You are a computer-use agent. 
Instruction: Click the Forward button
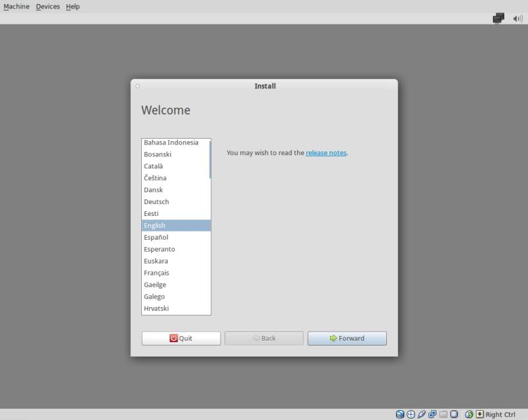point(347,338)
